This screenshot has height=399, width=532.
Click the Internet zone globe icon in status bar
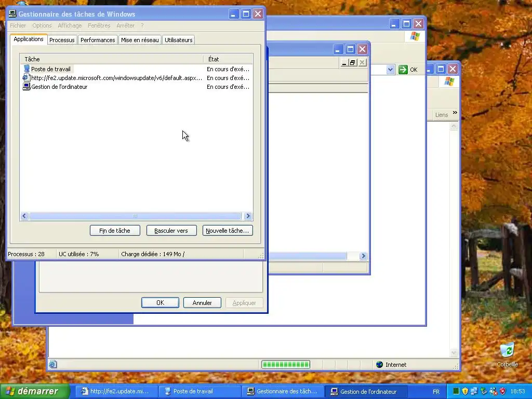[379, 365]
